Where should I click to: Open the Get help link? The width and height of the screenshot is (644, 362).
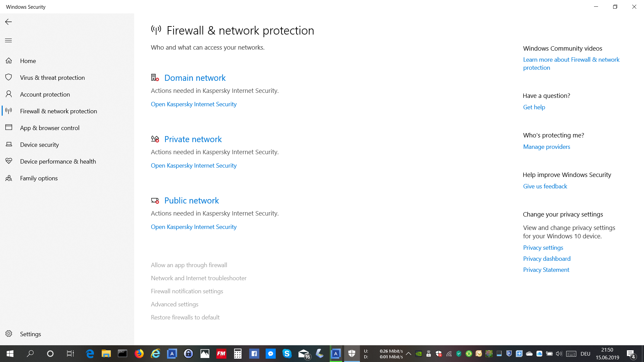[x=534, y=107]
